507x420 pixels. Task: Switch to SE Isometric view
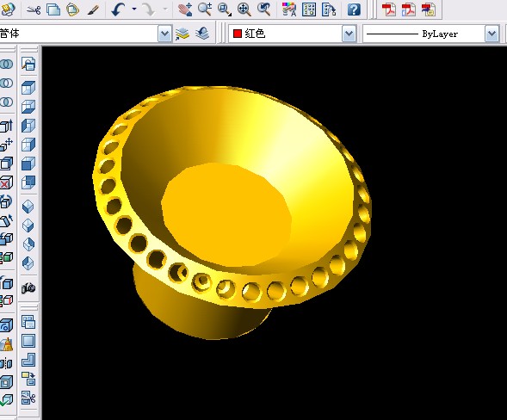click(28, 225)
